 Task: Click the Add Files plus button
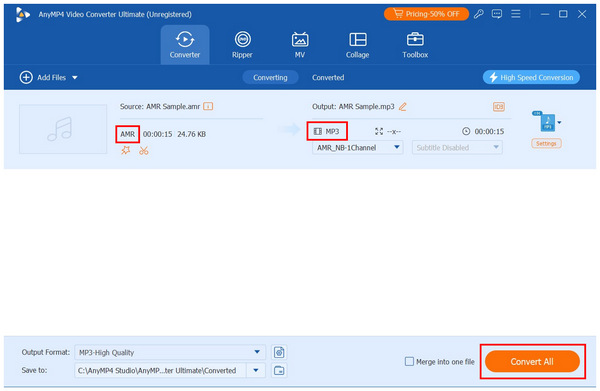coord(26,77)
